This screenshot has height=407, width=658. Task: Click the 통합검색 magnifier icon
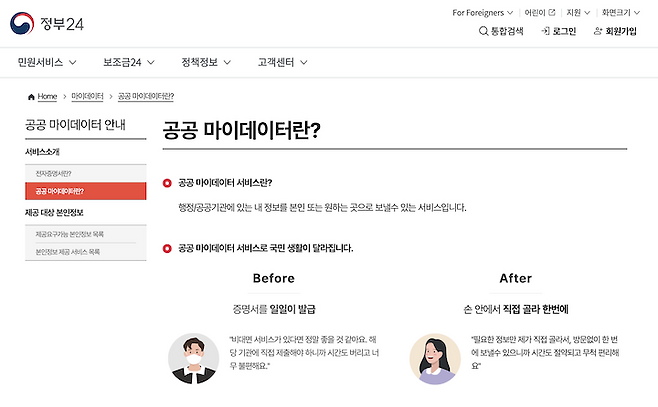(x=483, y=31)
